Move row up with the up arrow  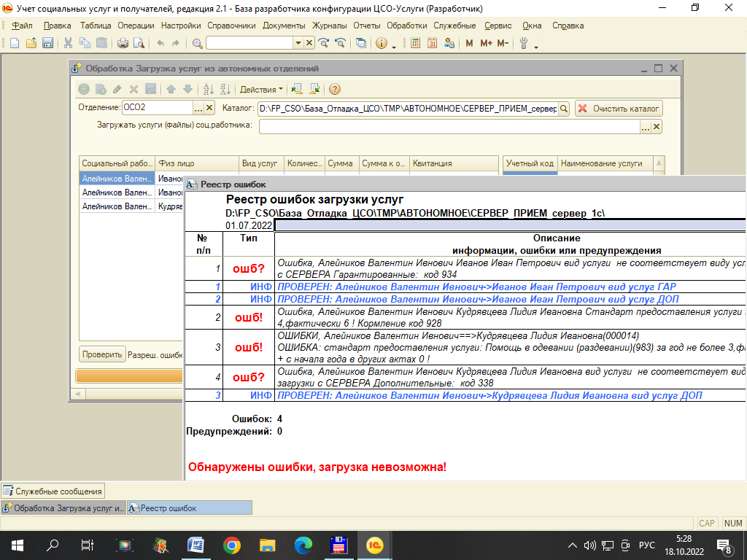click(171, 89)
